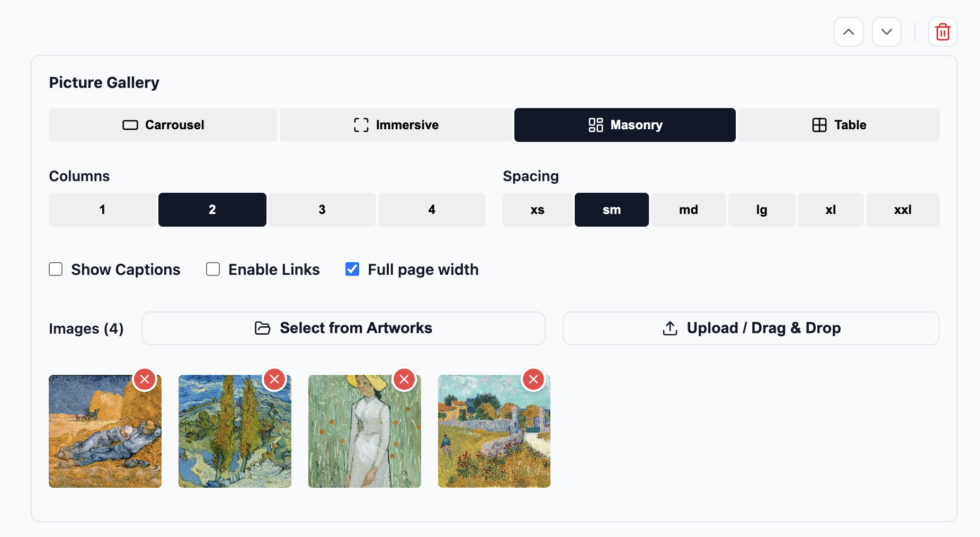Click the woman in white painting thumbnail
The image size is (980, 537).
(x=364, y=432)
